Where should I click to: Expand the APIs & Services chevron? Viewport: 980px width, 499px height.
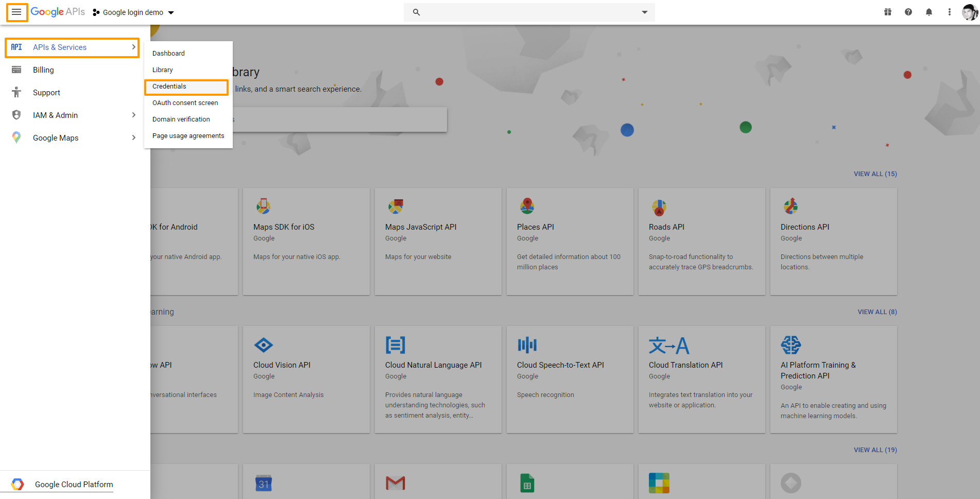point(133,47)
